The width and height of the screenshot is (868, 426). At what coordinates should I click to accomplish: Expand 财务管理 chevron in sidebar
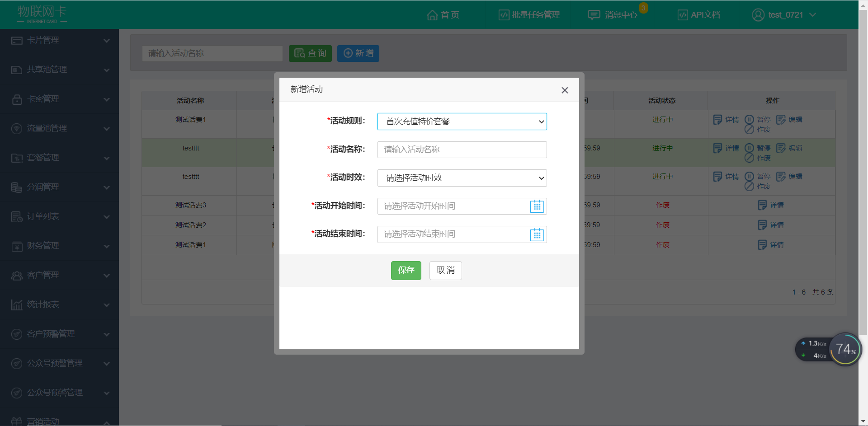click(107, 246)
